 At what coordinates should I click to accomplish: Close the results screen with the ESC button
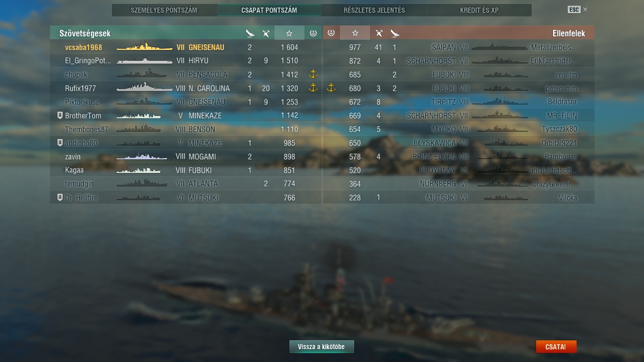pyautogui.click(x=574, y=9)
